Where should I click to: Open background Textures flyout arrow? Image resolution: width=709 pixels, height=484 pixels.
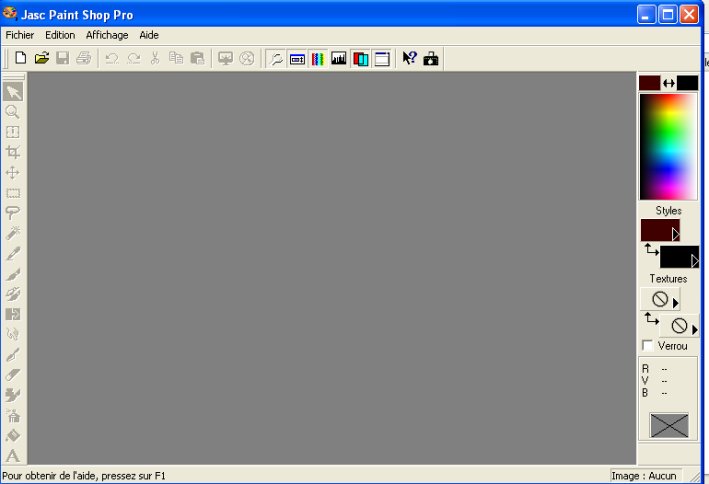pos(695,330)
